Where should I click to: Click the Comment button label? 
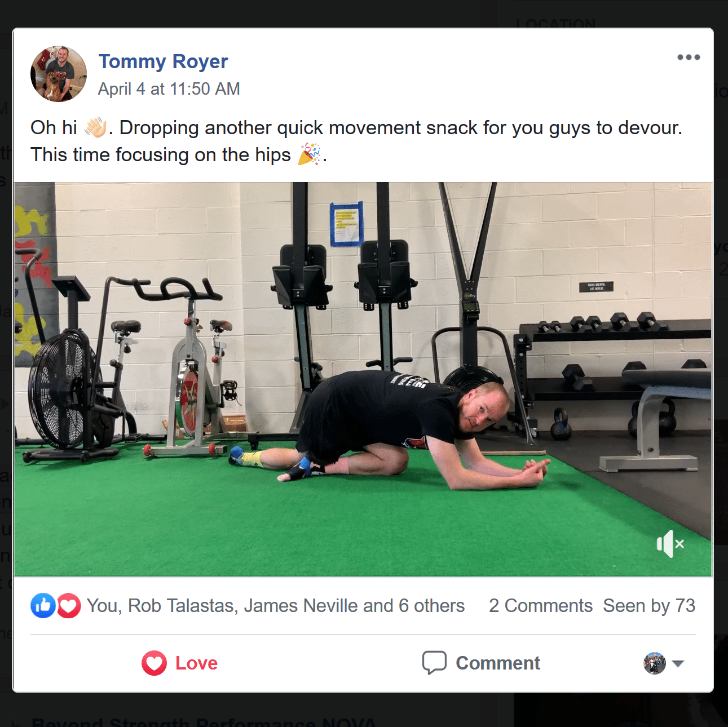pos(498,663)
